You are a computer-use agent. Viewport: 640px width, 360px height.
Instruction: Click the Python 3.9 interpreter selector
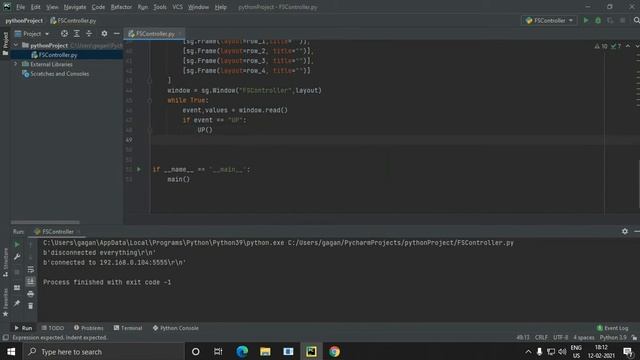[x=613, y=338]
